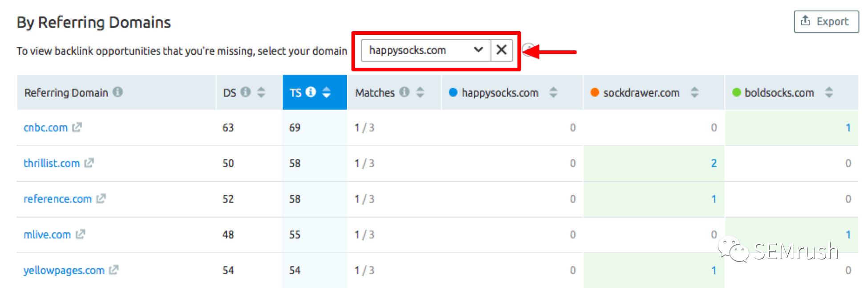Open yellowpages.com referring domain link
This screenshot has height=288, width=868.
tap(64, 271)
